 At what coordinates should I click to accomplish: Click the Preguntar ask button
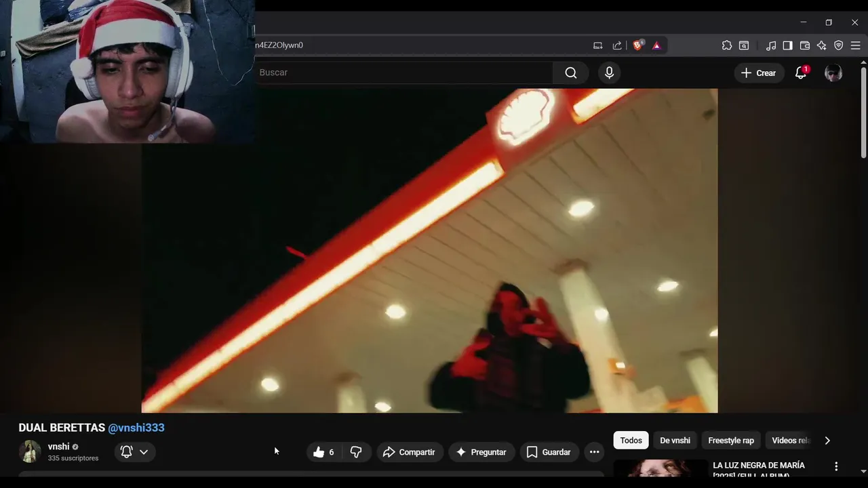click(481, 452)
